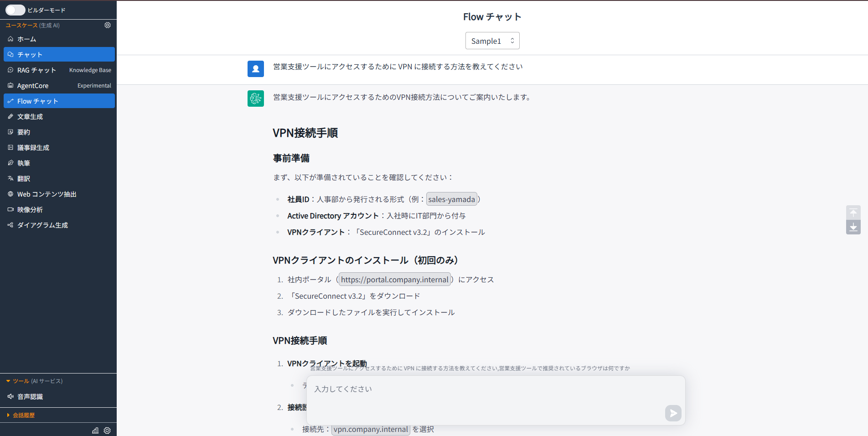This screenshot has height=436, width=868.
Task: Open the Sample1 flow selector
Action: (x=492, y=41)
